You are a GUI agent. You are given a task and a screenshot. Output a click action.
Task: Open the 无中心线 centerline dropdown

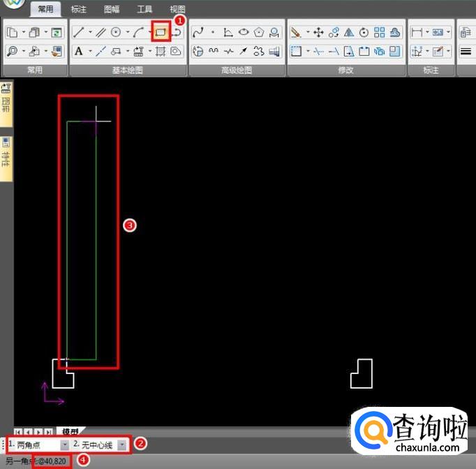[121, 445]
